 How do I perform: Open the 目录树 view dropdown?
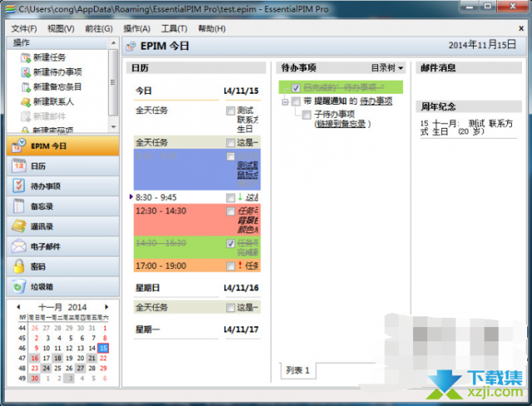387,68
